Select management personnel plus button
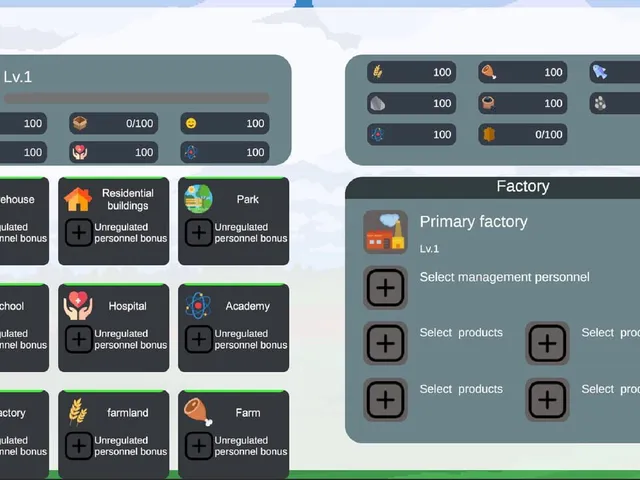This screenshot has width=640, height=480. pyautogui.click(x=385, y=287)
